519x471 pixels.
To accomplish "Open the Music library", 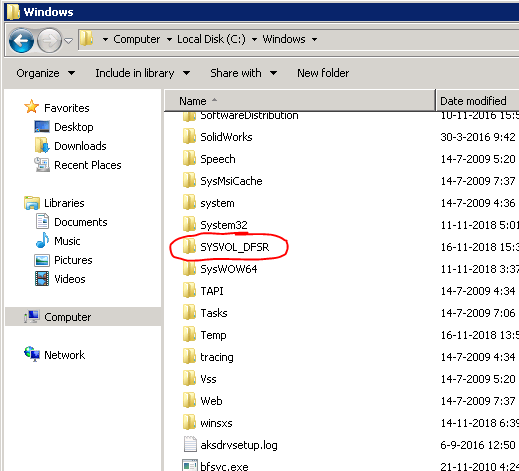I will (67, 241).
